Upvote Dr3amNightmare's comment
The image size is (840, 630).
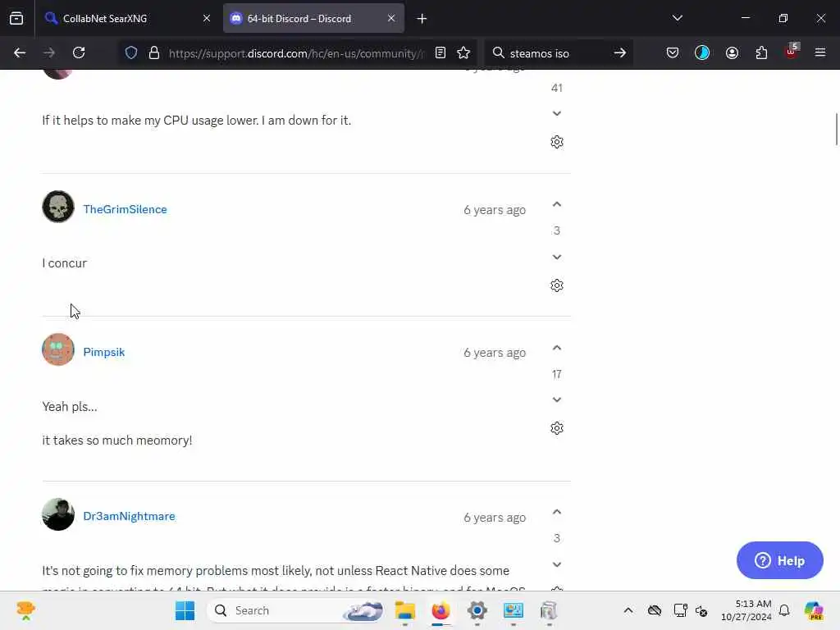pyautogui.click(x=557, y=512)
